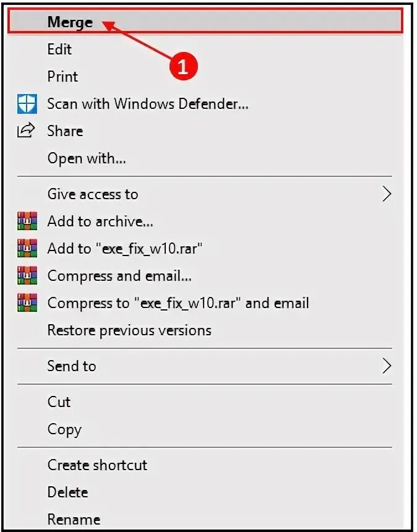Image resolution: width=417 pixels, height=532 pixels.
Task: Click the Windows Defender shield icon
Action: point(27,104)
